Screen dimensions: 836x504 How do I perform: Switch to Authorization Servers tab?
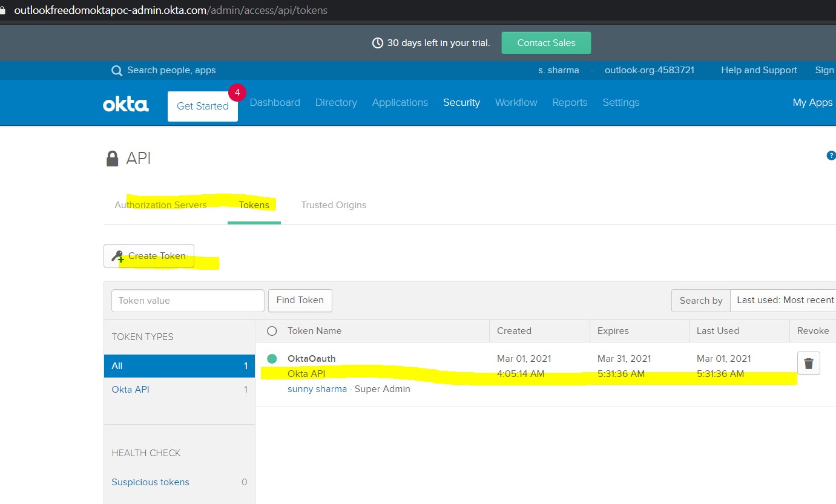point(160,205)
